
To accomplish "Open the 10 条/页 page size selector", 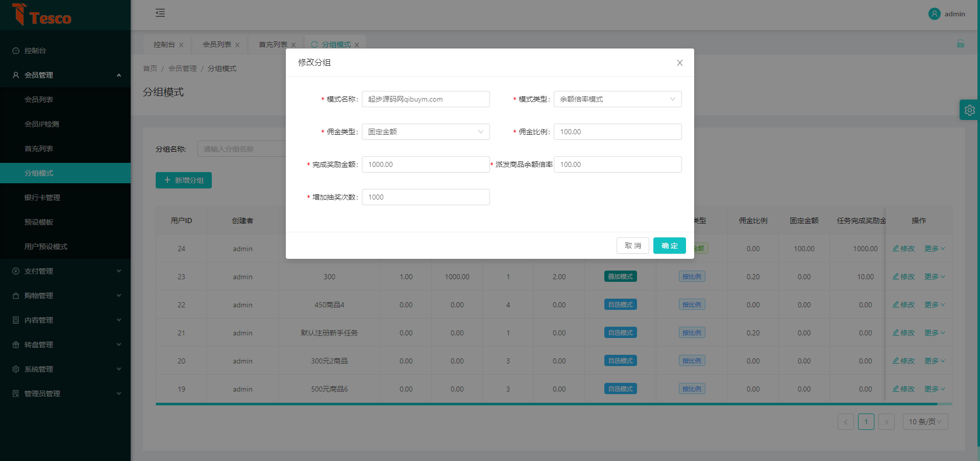I will [x=925, y=422].
